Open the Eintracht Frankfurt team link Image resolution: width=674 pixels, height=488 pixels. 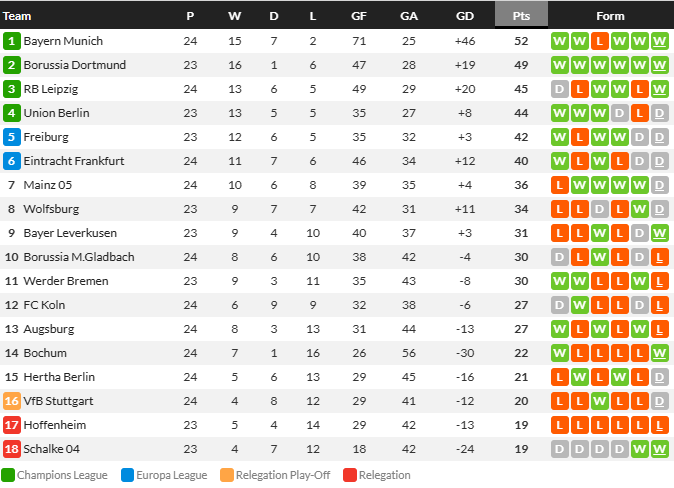tap(74, 161)
